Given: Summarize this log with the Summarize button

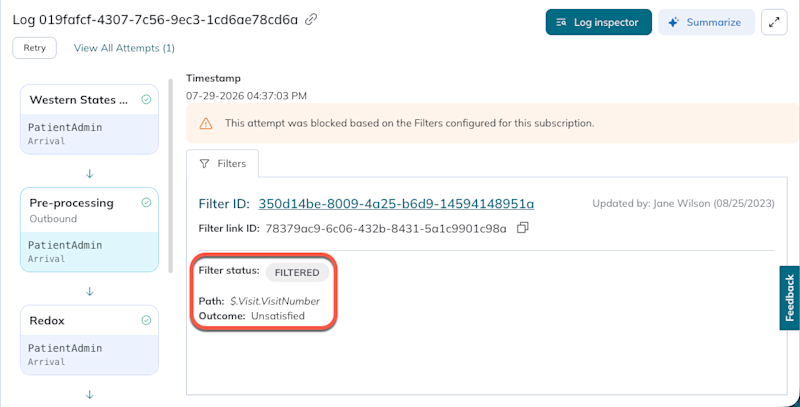Looking at the screenshot, I should 706,22.
